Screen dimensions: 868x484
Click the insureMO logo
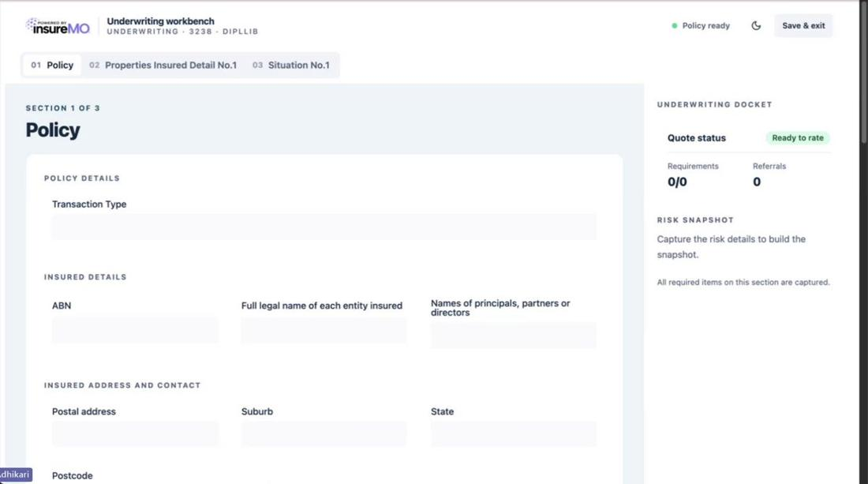coord(58,26)
